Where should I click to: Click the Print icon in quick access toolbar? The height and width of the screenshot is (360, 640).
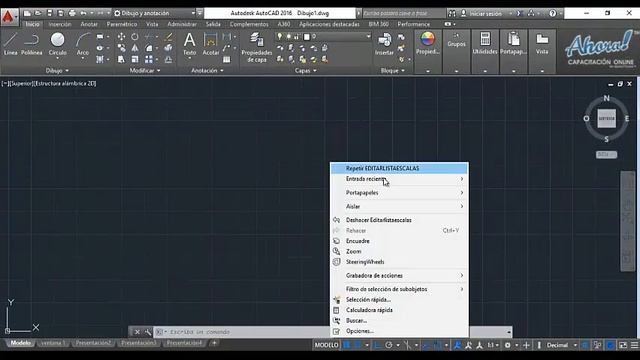click(72, 13)
